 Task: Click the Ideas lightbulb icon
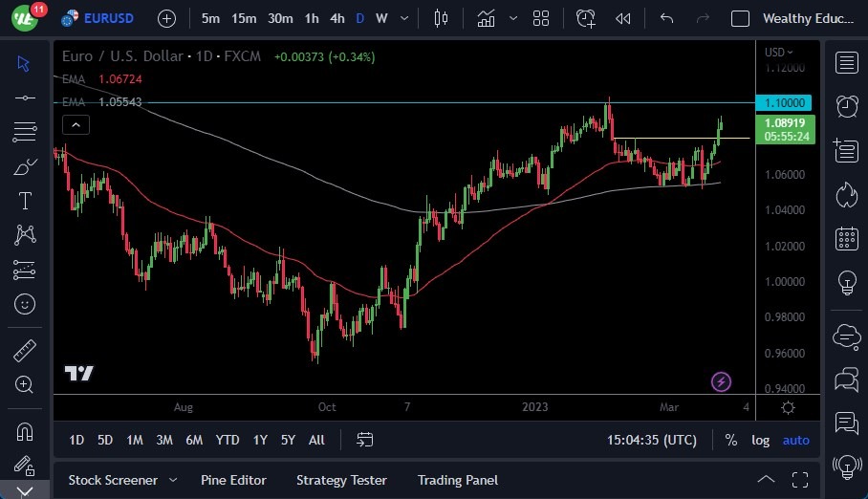pos(846,282)
